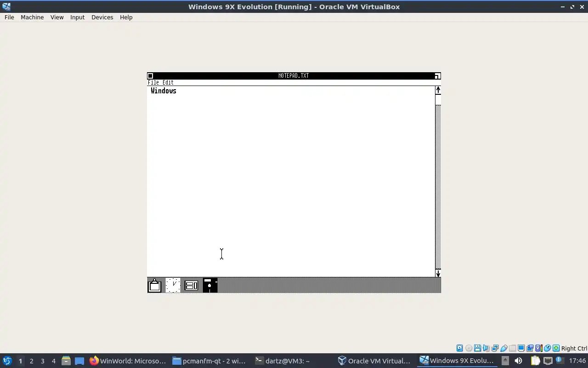
Task: Click VirtualBox shared folders indicator
Action: (512, 348)
